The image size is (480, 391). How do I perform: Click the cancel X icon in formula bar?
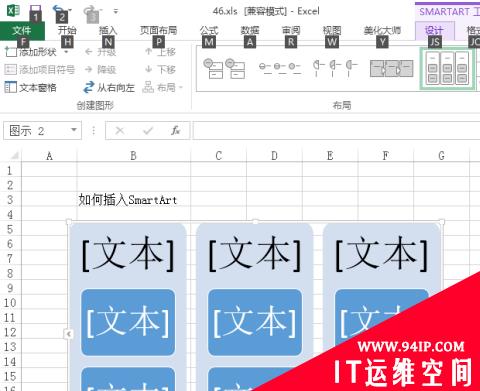tap(120, 131)
